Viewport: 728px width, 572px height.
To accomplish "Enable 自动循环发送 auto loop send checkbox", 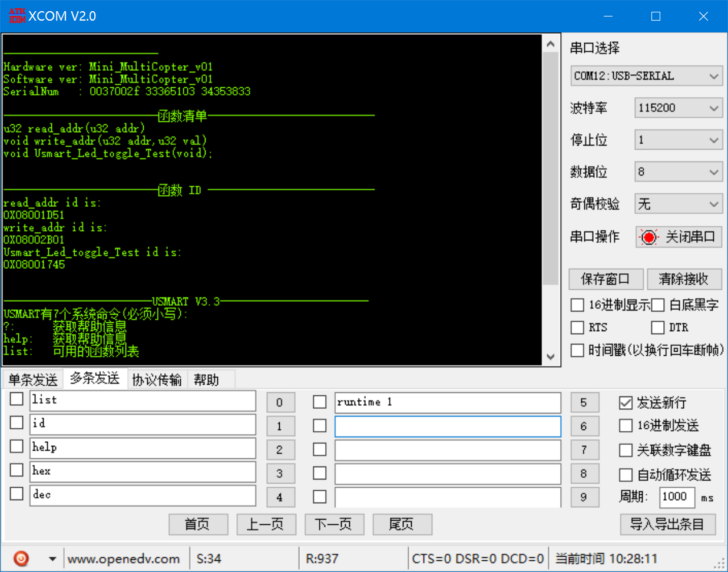I will [x=626, y=475].
